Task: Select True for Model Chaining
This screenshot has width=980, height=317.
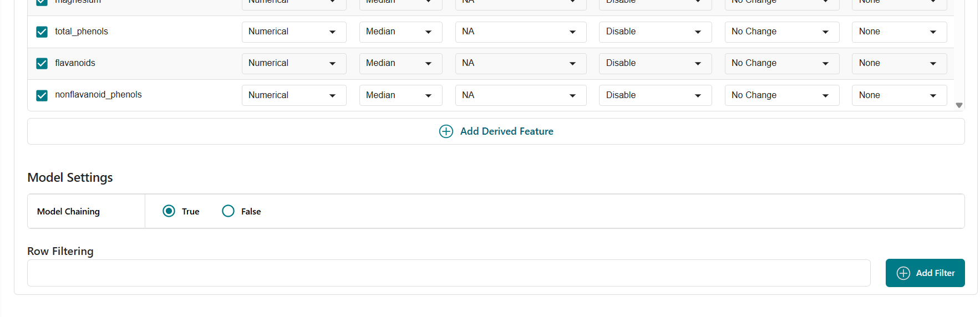Action: click(169, 211)
